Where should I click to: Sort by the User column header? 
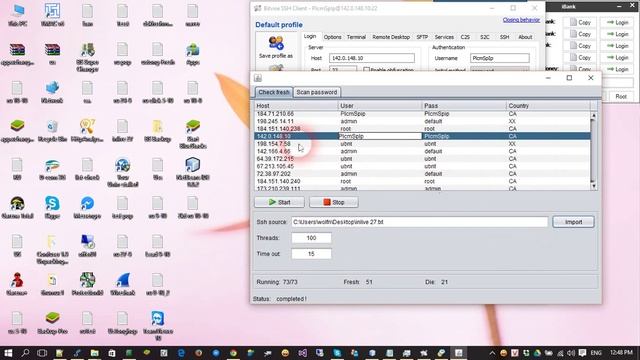380,106
